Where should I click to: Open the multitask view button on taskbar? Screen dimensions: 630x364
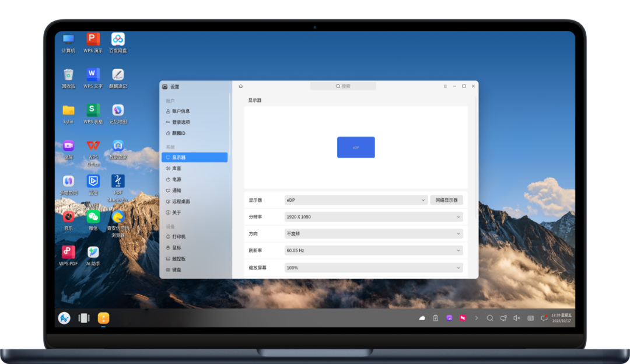pyautogui.click(x=84, y=318)
